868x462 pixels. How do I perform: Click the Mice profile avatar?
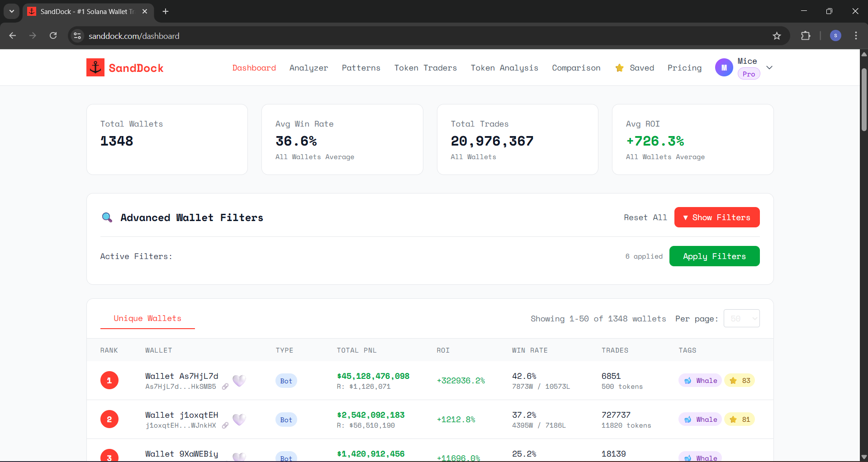pyautogui.click(x=724, y=67)
